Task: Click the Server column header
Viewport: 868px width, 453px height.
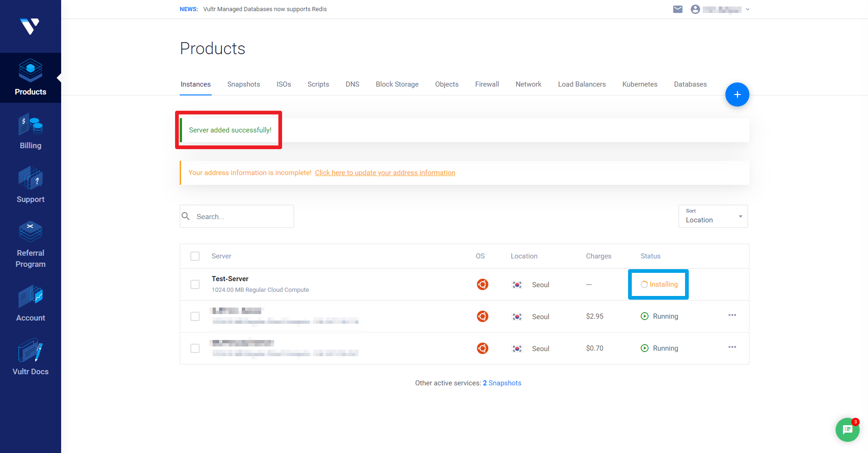Action: pyautogui.click(x=221, y=256)
